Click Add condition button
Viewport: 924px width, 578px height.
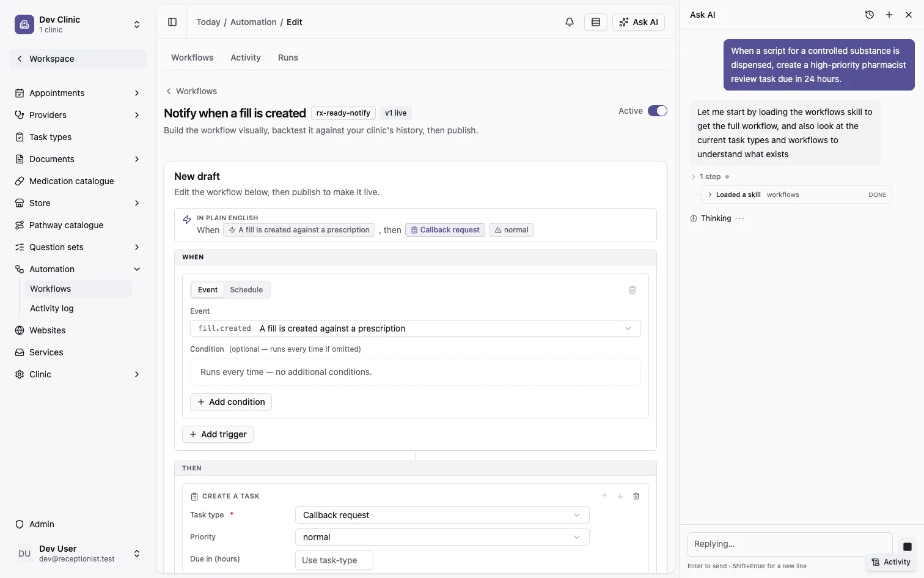point(231,402)
